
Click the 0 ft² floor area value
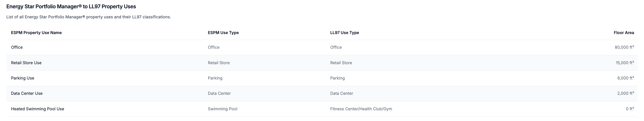tap(629, 109)
